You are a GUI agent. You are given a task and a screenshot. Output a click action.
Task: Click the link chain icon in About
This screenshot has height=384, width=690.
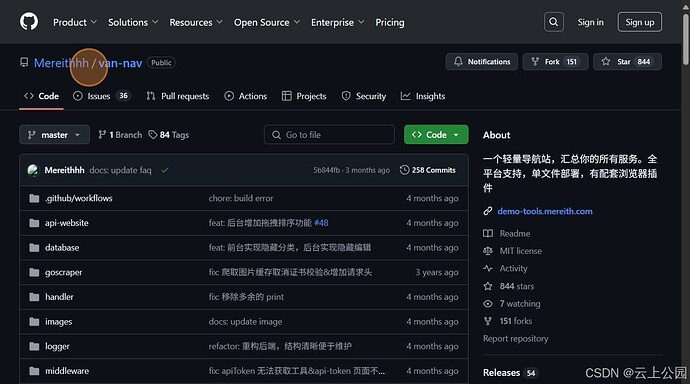(x=488, y=211)
